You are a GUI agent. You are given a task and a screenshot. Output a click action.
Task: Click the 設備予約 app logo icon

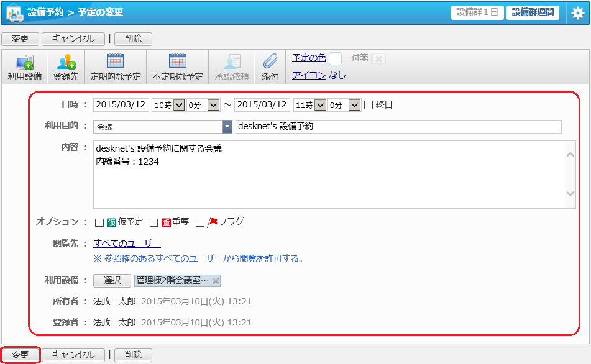(14, 13)
